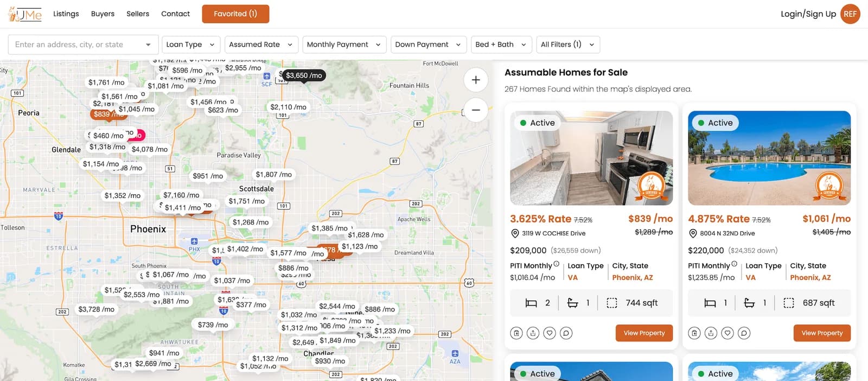The image size is (868, 381).
Task: Click $1,807 /mo marker near Scottsdale
Action: (x=273, y=174)
